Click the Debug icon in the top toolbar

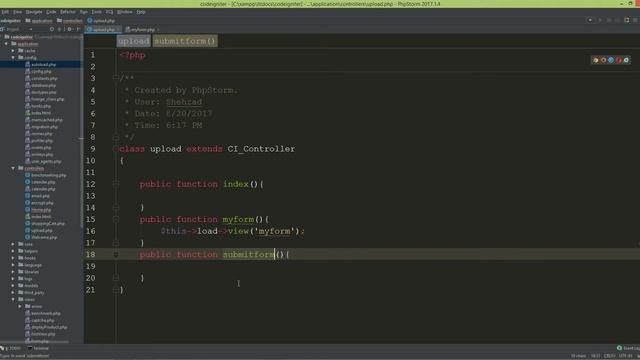coord(609,20)
